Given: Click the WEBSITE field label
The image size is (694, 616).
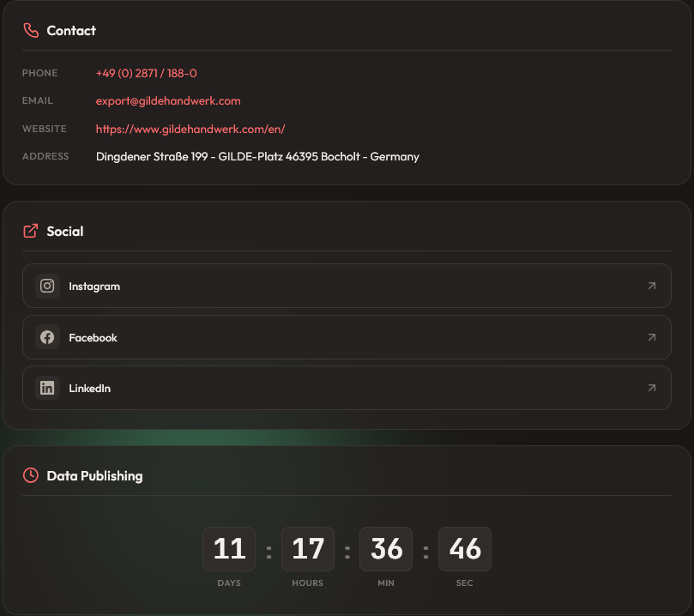Looking at the screenshot, I should tap(45, 129).
